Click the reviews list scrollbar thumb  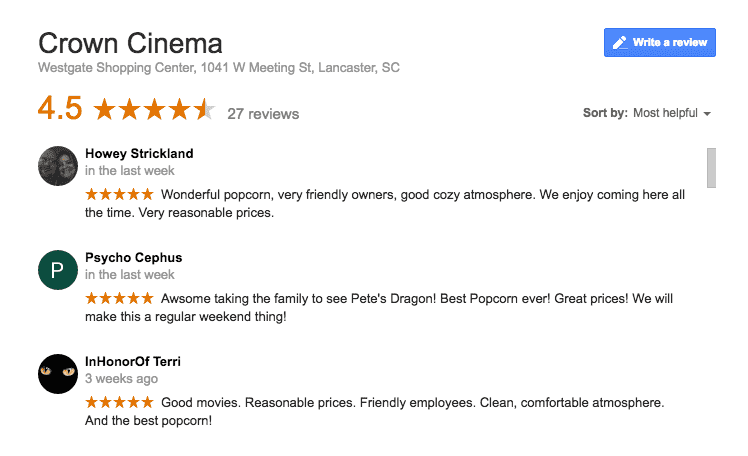711,167
